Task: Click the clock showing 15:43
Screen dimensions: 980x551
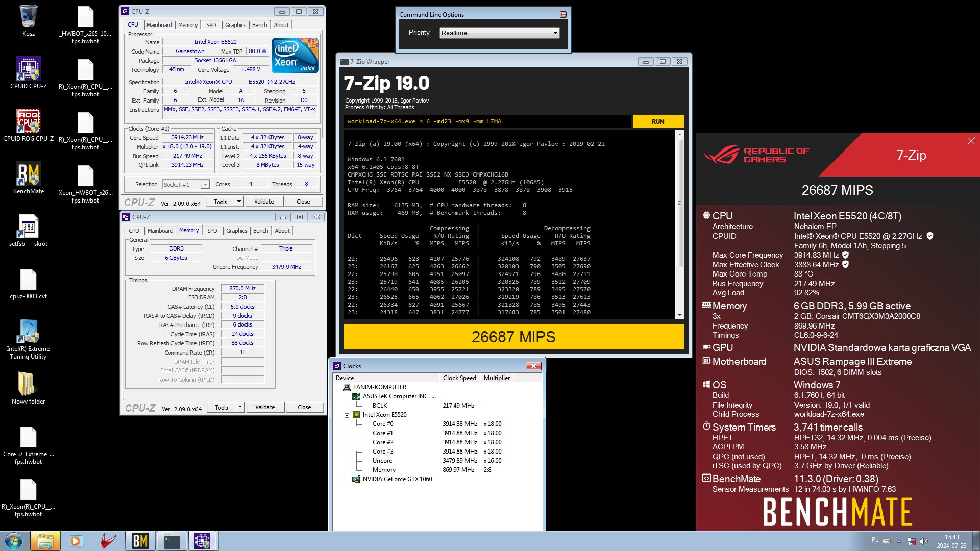Action: coord(951,537)
